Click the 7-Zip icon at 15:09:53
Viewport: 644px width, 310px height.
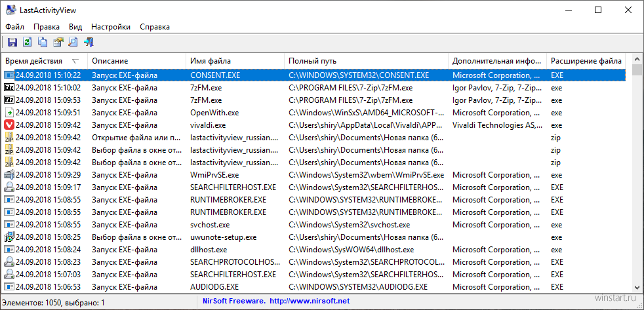(9, 100)
